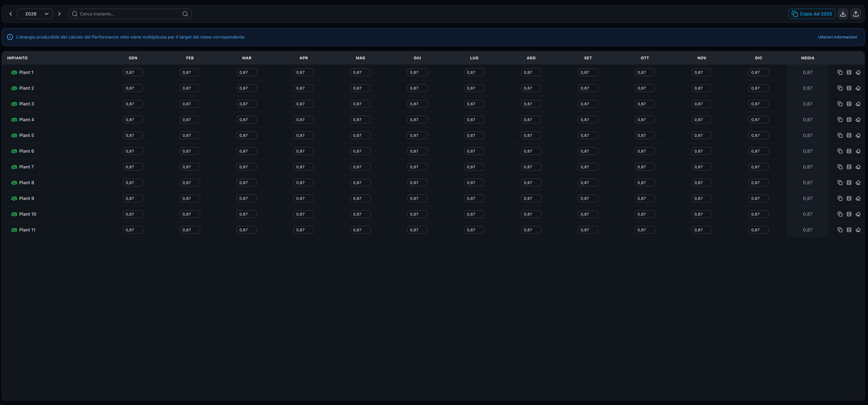868x405 pixels.
Task: Click the Cerca impianto search field
Action: click(130, 14)
